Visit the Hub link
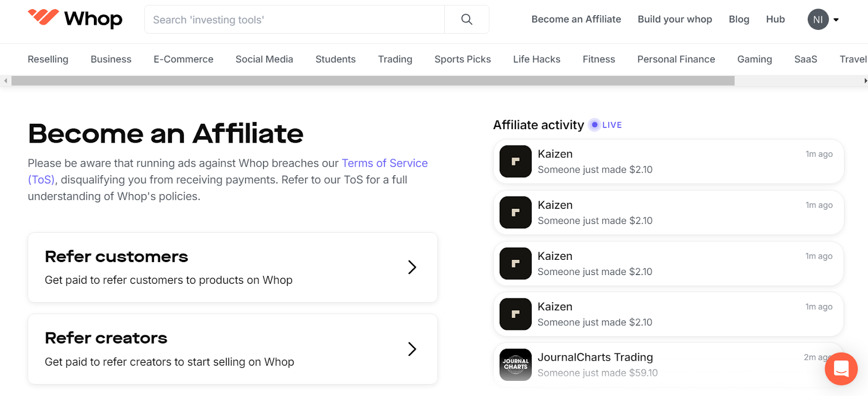This screenshot has width=868, height=396. coord(775,19)
